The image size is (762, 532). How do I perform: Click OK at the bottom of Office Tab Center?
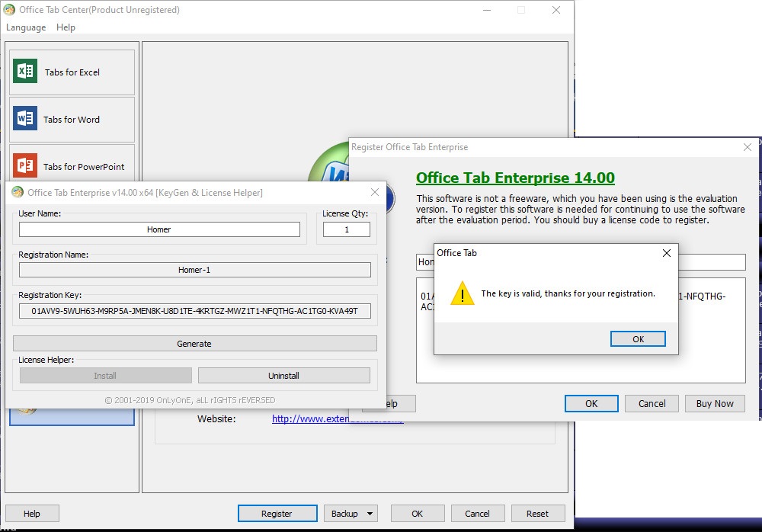418,514
